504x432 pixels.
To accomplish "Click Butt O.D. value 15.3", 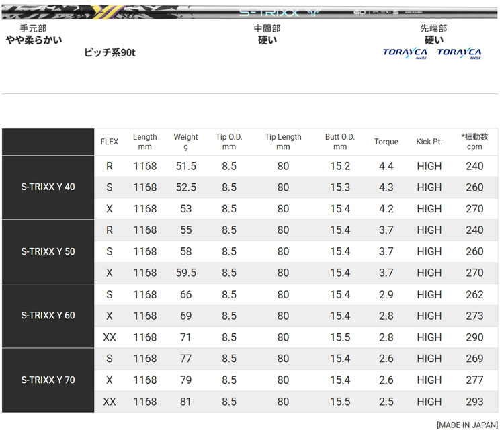I will [x=340, y=187].
